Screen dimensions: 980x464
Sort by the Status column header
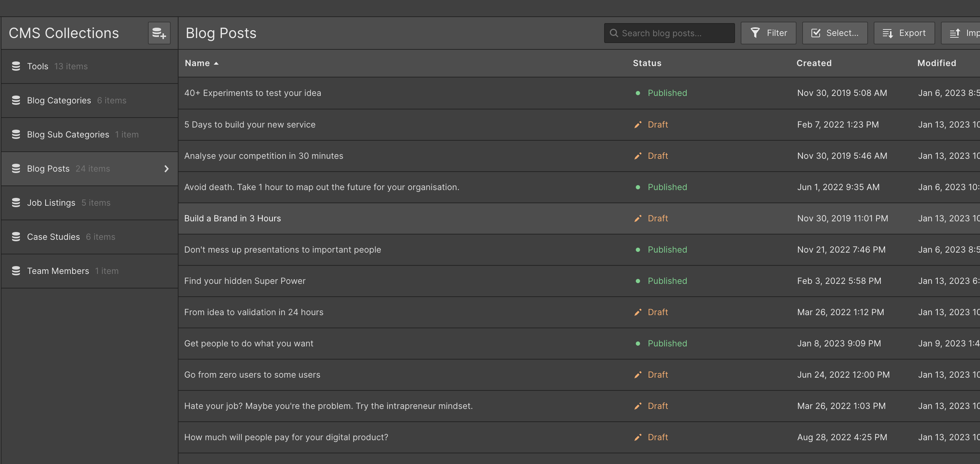[x=647, y=63]
